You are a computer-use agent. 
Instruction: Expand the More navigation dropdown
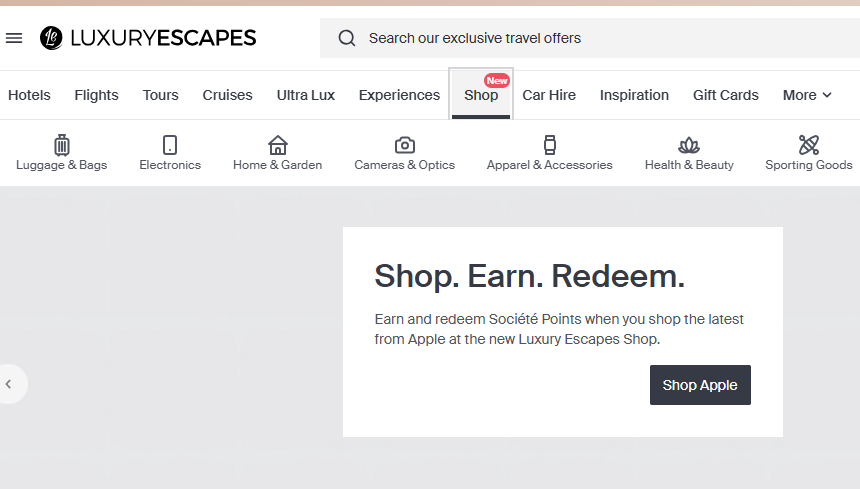(x=807, y=95)
